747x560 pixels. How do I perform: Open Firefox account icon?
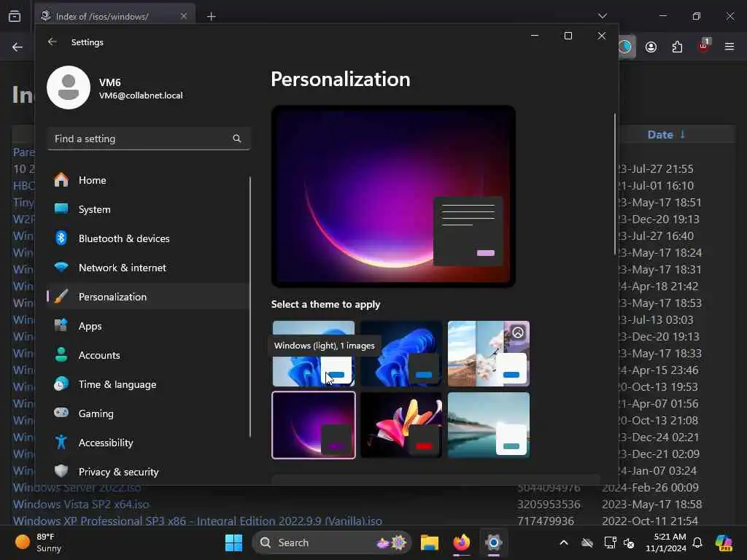[651, 47]
